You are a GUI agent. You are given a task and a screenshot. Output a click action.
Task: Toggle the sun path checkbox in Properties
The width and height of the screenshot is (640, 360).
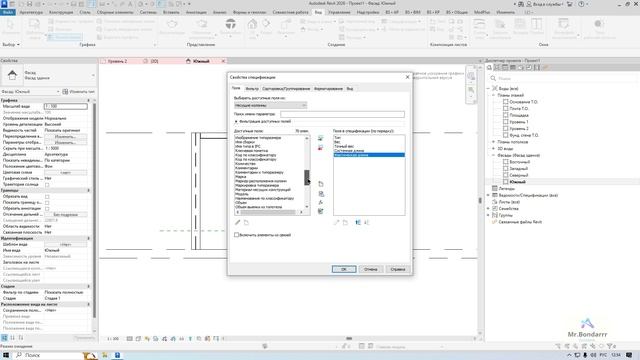coord(47,184)
